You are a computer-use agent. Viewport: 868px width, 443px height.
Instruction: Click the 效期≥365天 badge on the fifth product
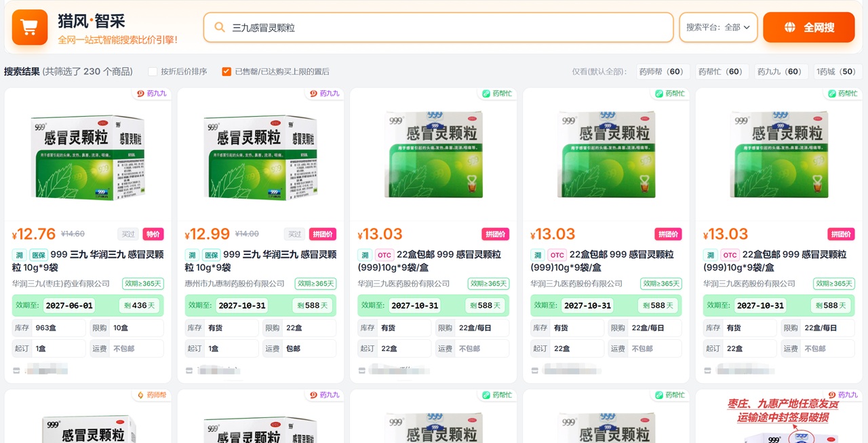[x=833, y=284]
